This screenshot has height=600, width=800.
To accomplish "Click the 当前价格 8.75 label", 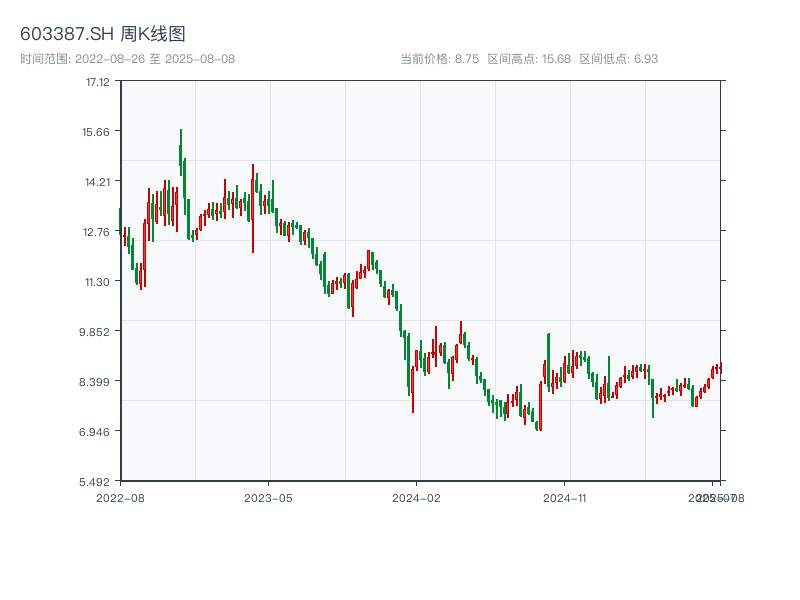I will pos(440,59).
